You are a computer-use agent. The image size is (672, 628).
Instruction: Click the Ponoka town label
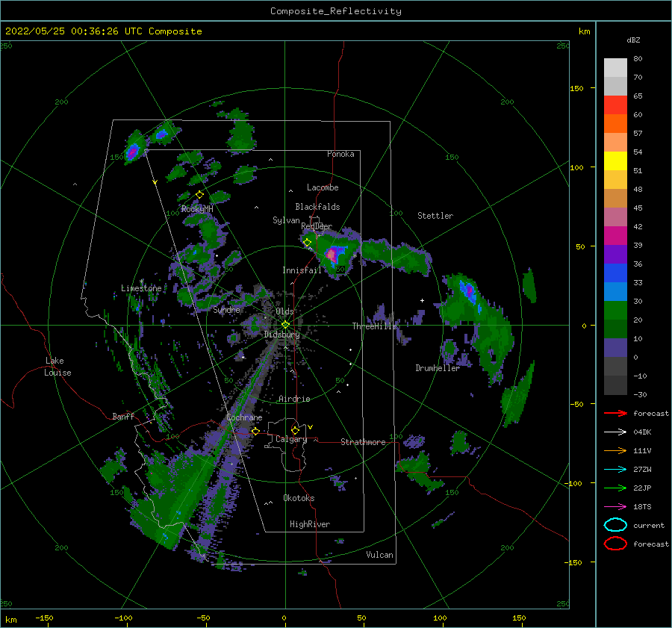tap(340, 154)
